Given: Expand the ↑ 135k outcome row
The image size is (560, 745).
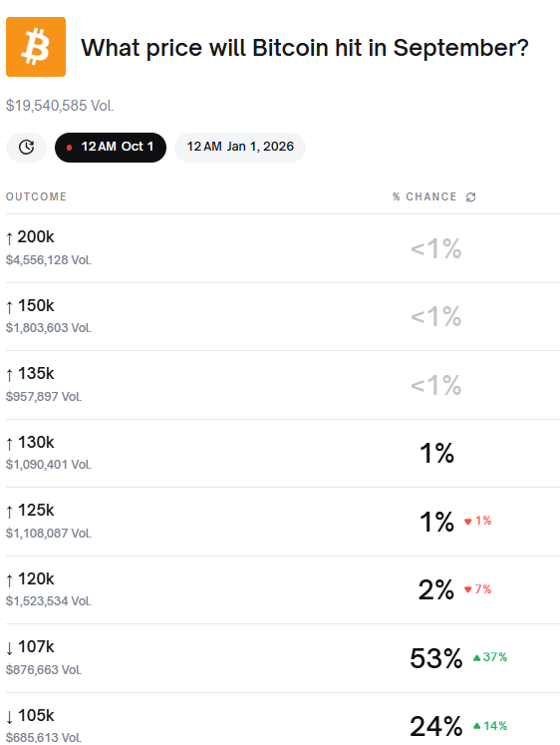Looking at the screenshot, I should coord(283,385).
